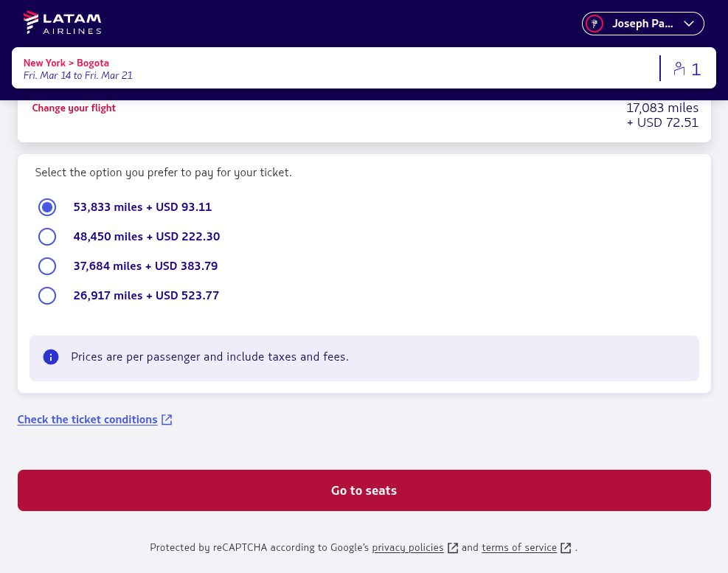Viewport: 728px width, 573px height.
Task: Click the New York > Bogota route text
Action: click(x=66, y=63)
